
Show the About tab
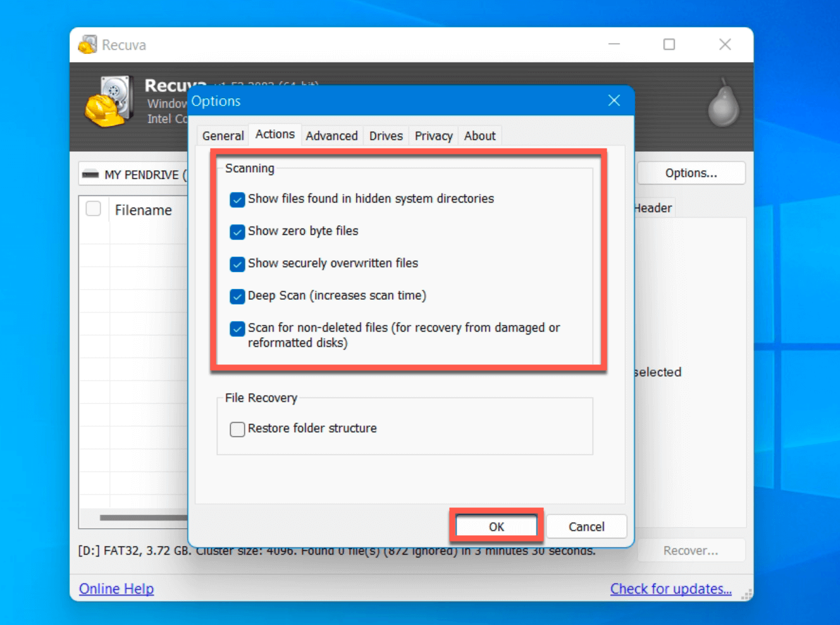(479, 136)
